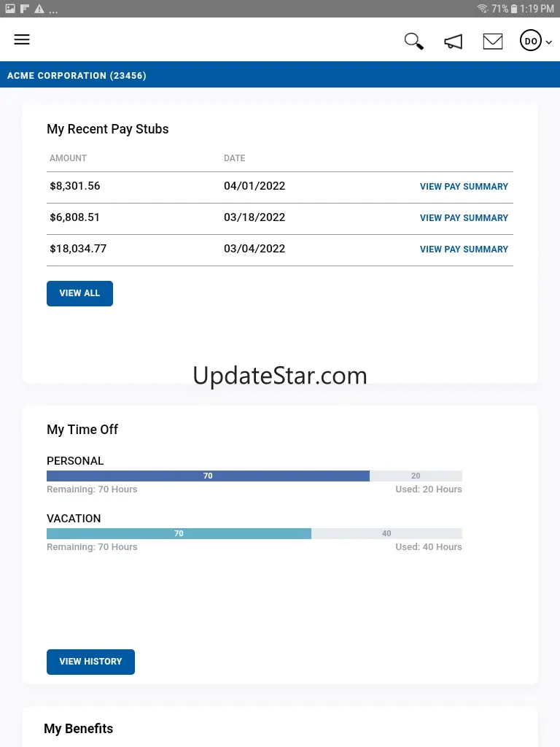
Task: Click the Vacation remaining hours bar
Action: (x=179, y=534)
